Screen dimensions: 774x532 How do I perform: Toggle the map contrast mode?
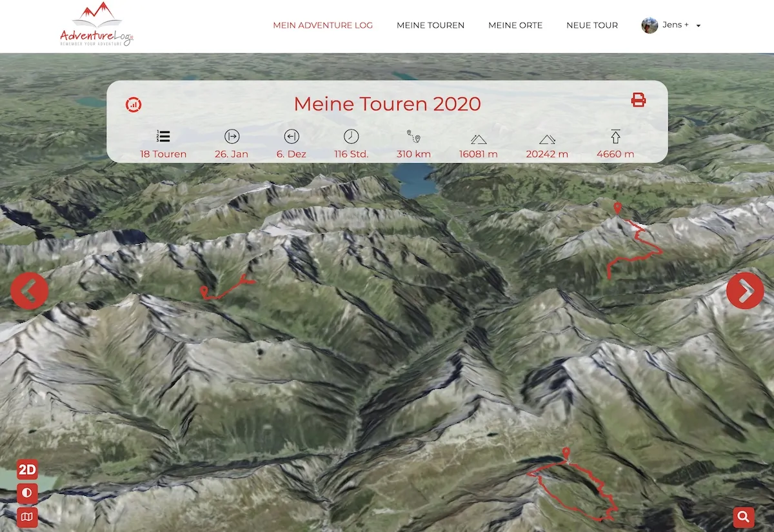(x=26, y=493)
